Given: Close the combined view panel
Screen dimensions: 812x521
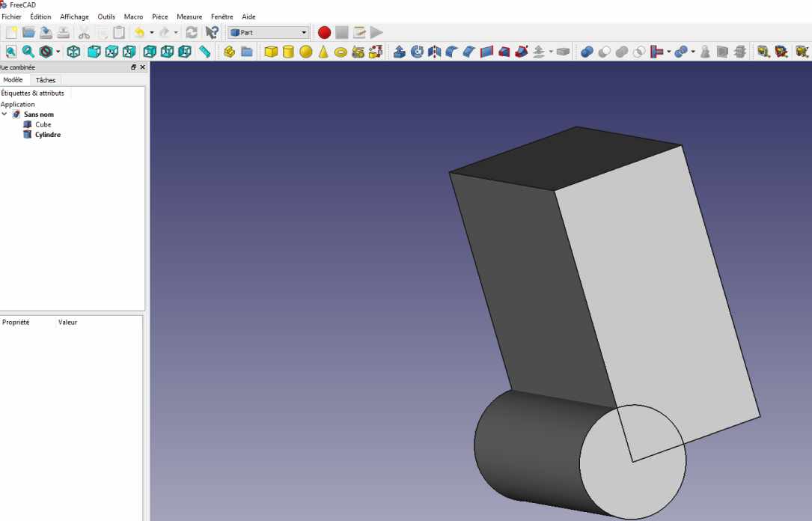Looking at the screenshot, I should [142, 67].
